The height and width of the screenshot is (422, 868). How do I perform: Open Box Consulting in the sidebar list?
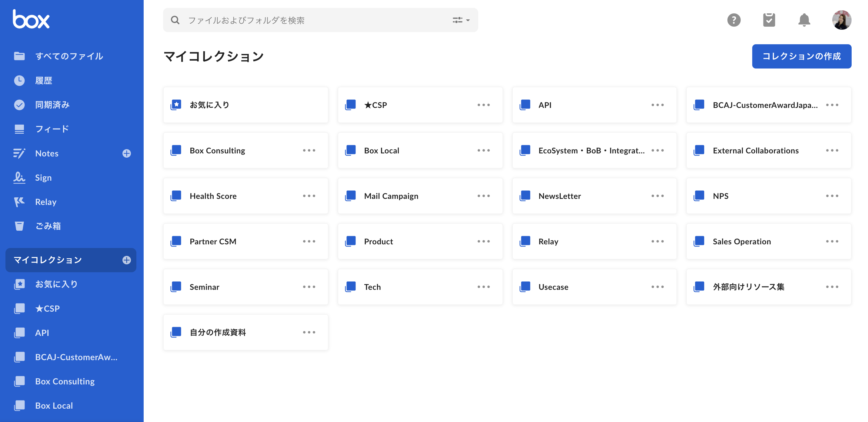65,381
